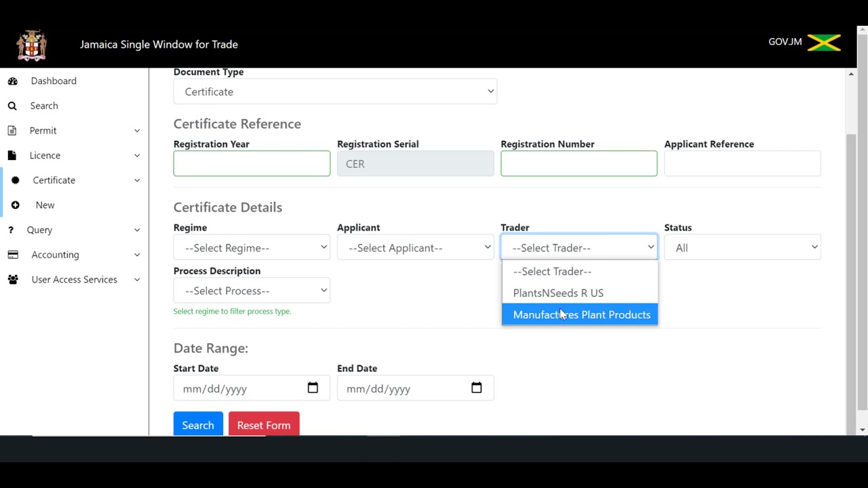Open the Search page link
Image resolution: width=868 pixels, height=488 pixels.
(x=44, y=106)
